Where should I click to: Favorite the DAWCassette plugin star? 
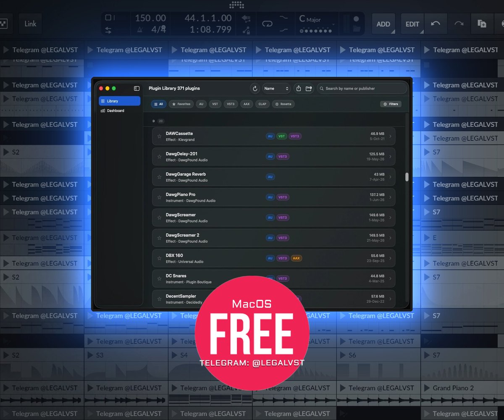click(x=159, y=136)
